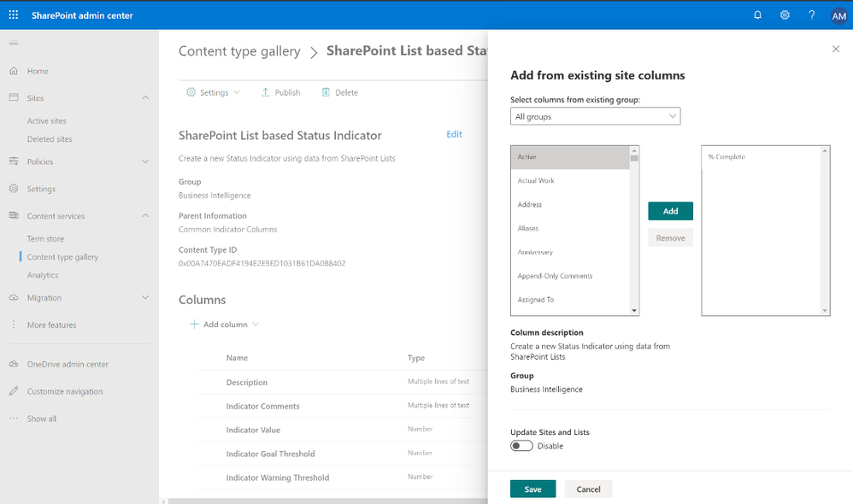Screen dimensions: 853x504
Task: Open the help question mark icon
Action: 812,15
